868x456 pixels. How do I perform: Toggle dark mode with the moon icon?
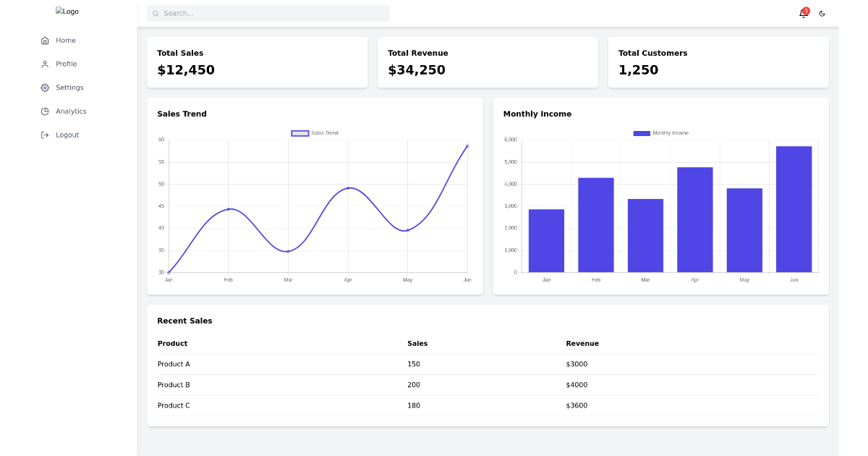(822, 13)
